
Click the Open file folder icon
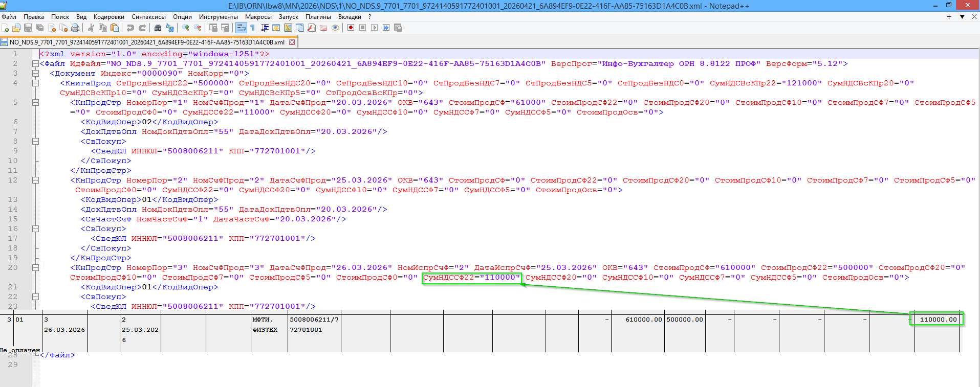16,28
